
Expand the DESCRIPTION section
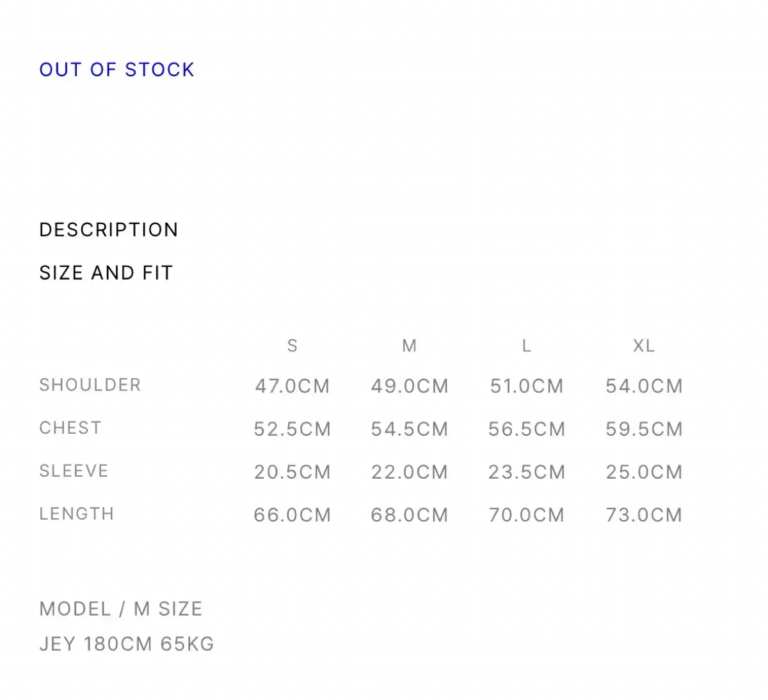109,230
